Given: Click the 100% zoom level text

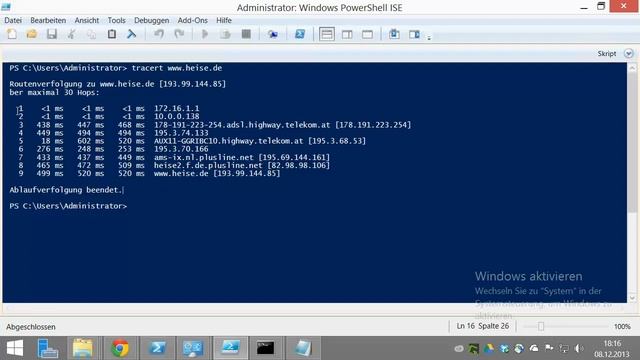Looking at the screenshot, I should coord(622,327).
